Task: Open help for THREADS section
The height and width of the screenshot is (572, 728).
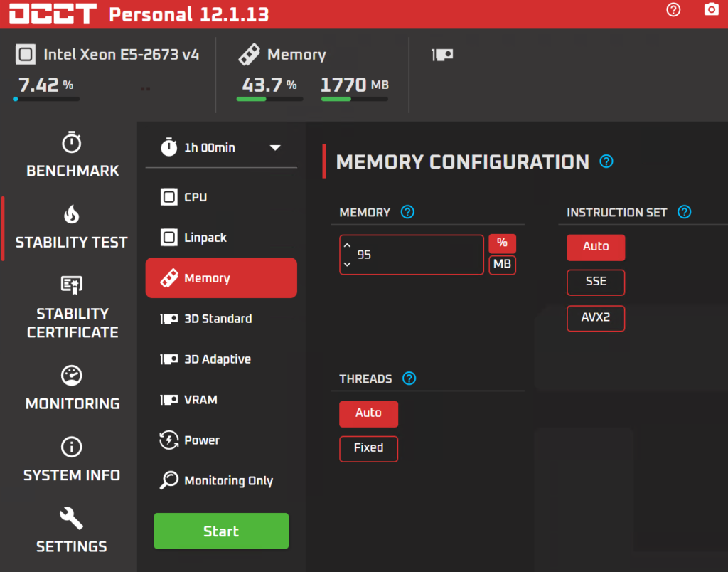Action: (x=409, y=378)
